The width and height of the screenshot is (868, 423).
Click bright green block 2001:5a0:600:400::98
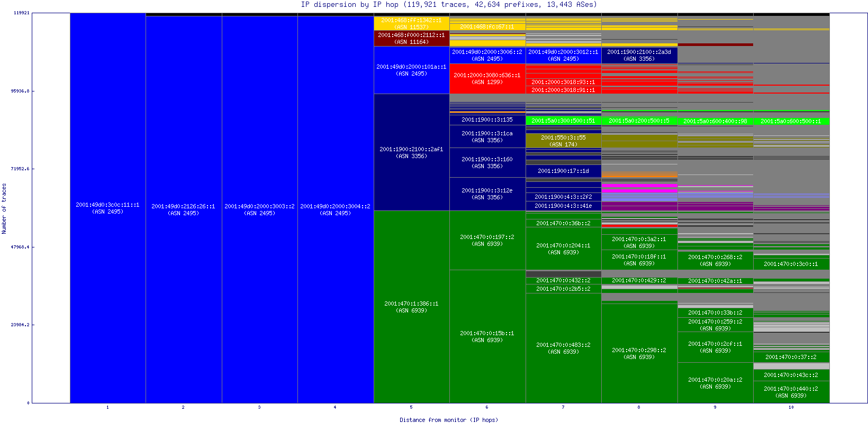pyautogui.click(x=716, y=122)
